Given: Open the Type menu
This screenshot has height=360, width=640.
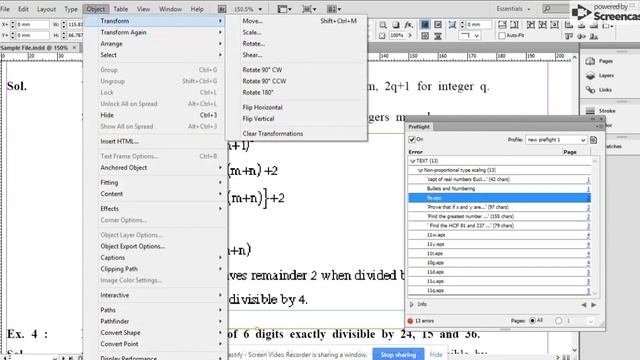Looking at the screenshot, I should [x=71, y=9].
